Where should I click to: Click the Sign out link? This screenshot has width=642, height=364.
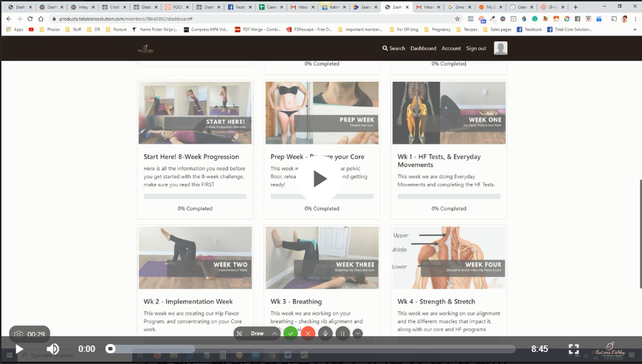click(476, 48)
